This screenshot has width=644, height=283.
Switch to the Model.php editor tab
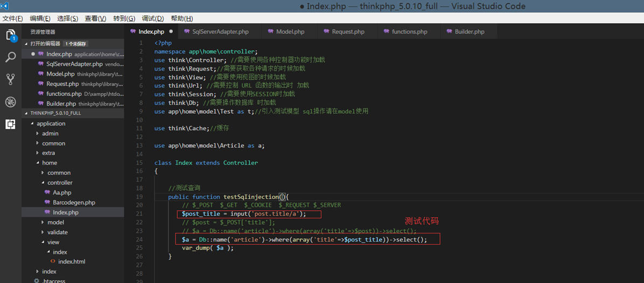290,31
